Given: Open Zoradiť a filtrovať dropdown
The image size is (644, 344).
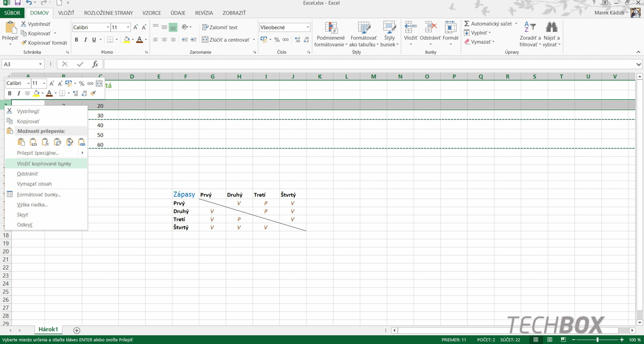Looking at the screenshot, I should (x=530, y=34).
